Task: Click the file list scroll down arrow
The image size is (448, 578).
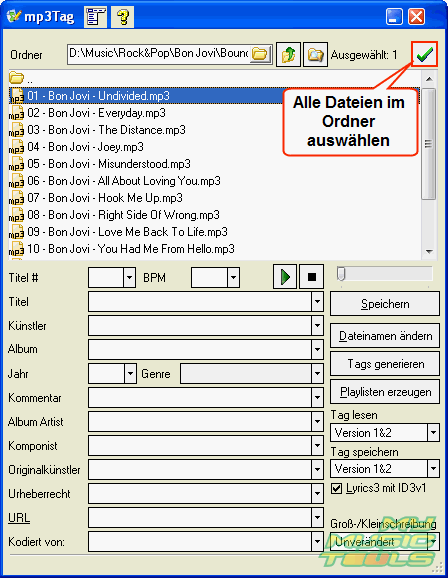Action: 429,251
